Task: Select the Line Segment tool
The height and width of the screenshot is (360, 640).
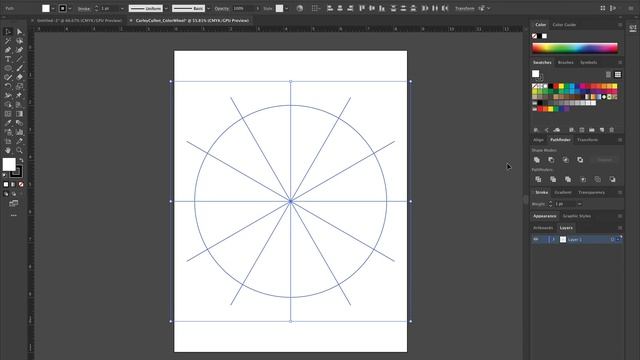Action: pos(19,59)
